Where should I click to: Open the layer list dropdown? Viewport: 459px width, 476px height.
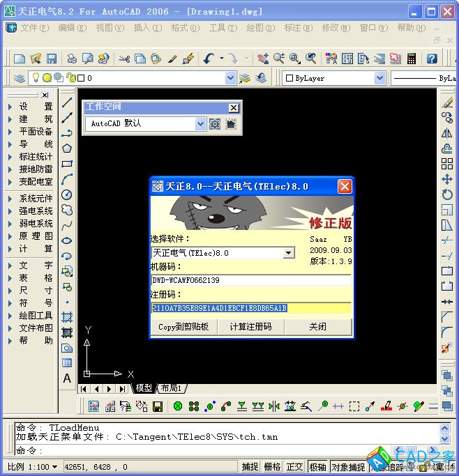click(x=231, y=78)
